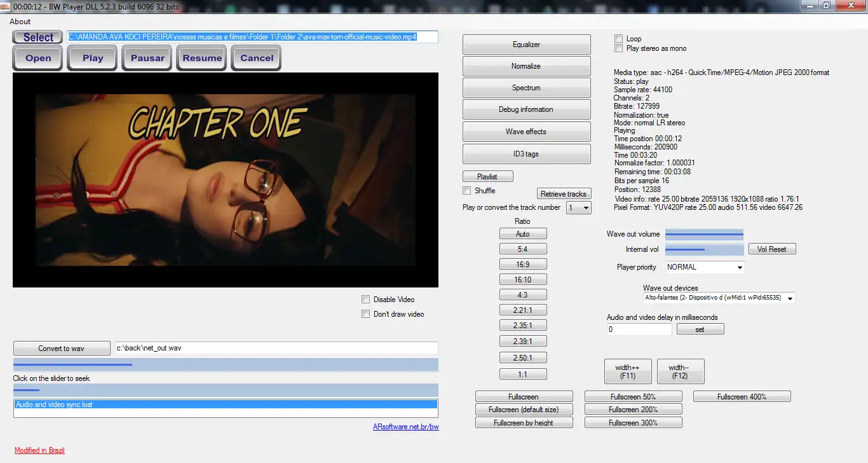Open ID3 tags
This screenshot has height=463, width=868.
527,154
